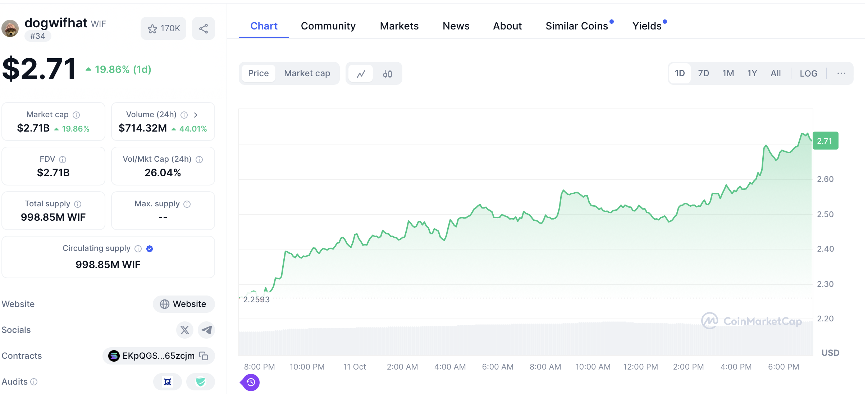Switch to the Markets tab
This screenshot has height=394, width=868.
[399, 26]
